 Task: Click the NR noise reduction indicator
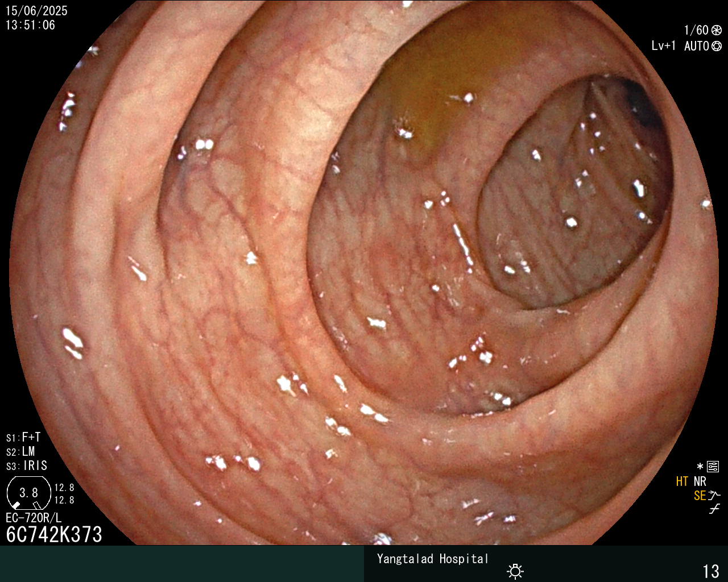click(x=700, y=481)
